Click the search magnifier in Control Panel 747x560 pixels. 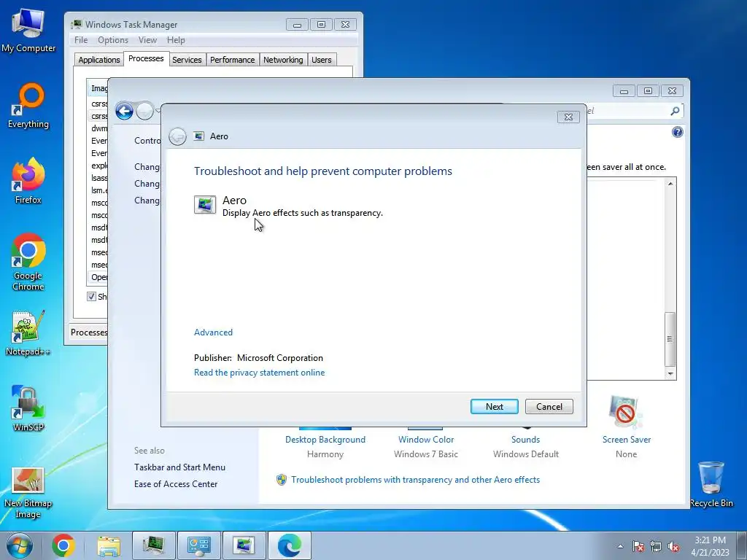[x=675, y=111]
